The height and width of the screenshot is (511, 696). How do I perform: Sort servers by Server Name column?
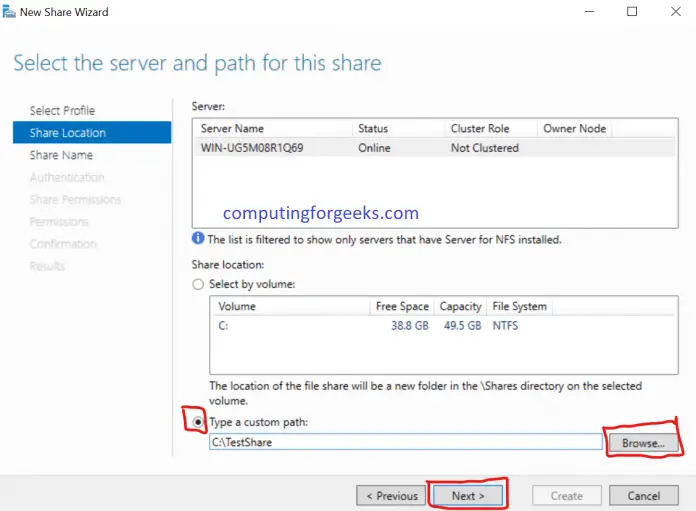click(272, 129)
